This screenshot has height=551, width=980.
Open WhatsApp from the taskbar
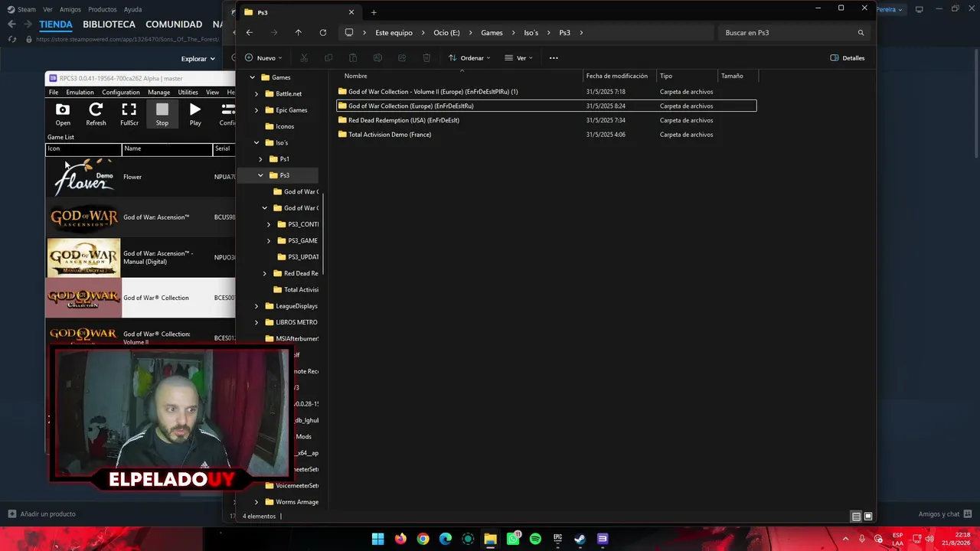pos(513,539)
